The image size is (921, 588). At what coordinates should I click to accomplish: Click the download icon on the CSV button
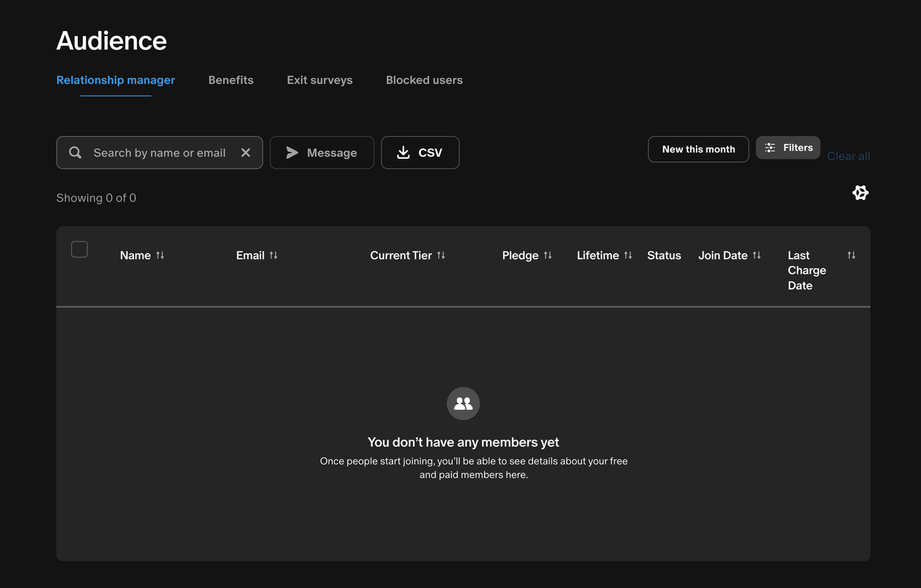tap(403, 152)
